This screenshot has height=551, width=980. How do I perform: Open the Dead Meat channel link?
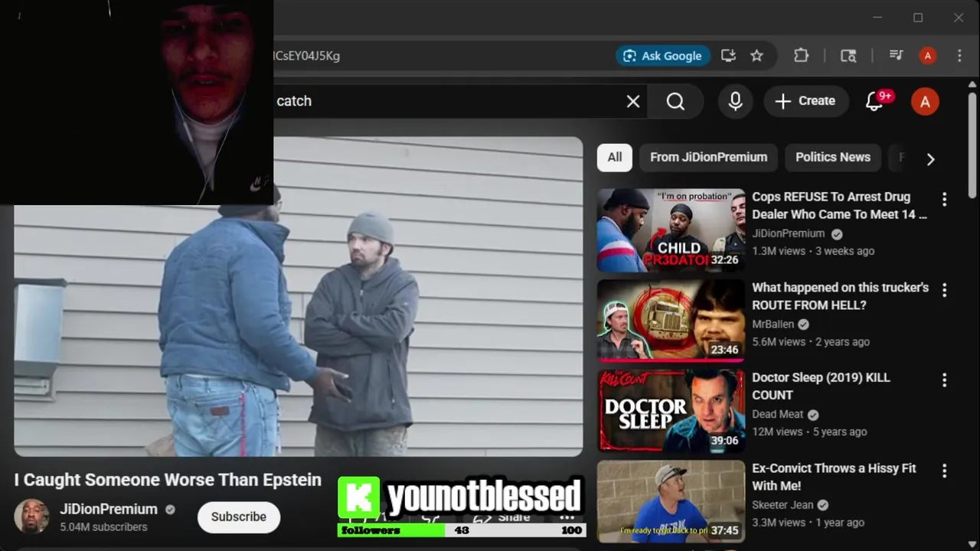click(777, 414)
